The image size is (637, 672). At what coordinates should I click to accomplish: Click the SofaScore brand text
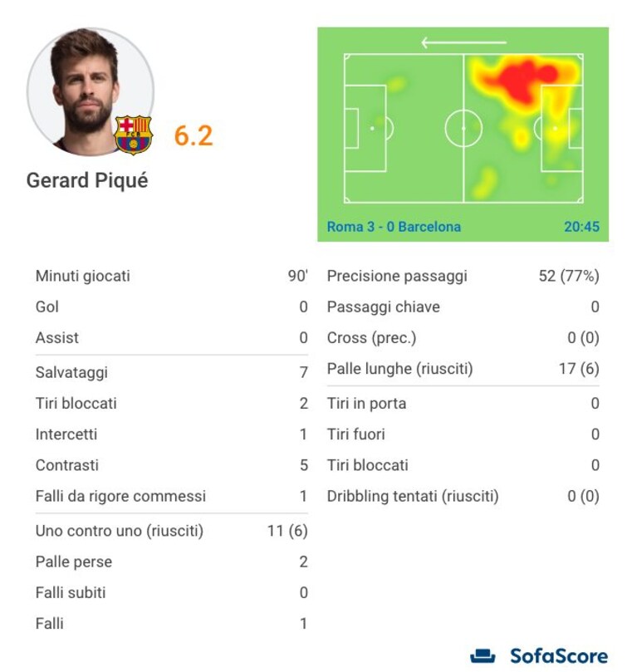(559, 656)
